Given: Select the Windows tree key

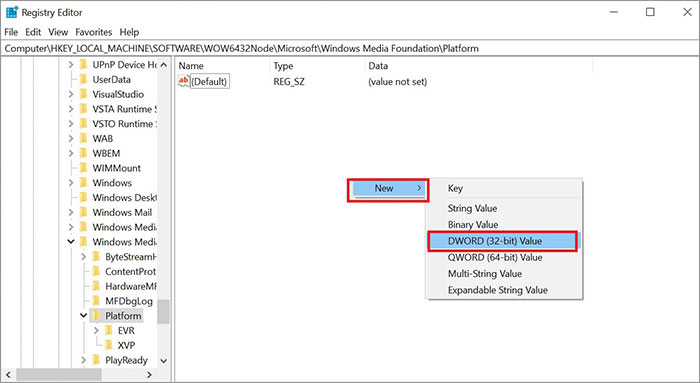Looking at the screenshot, I should [x=112, y=183].
